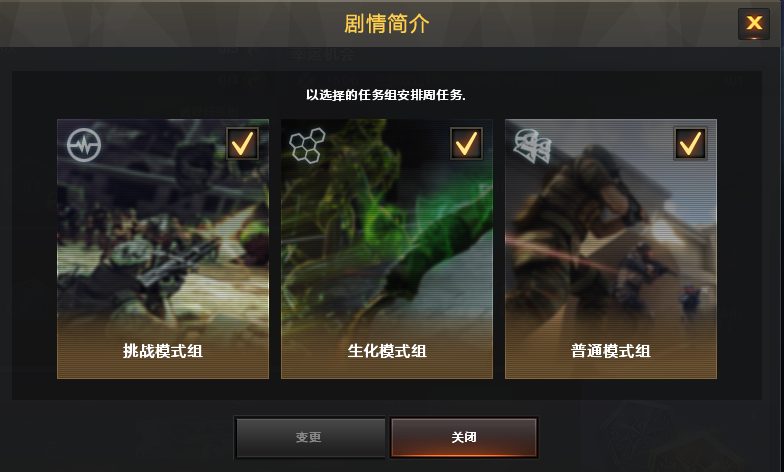Click the 变更 button
Viewport: 784px width, 472px height.
(310, 438)
